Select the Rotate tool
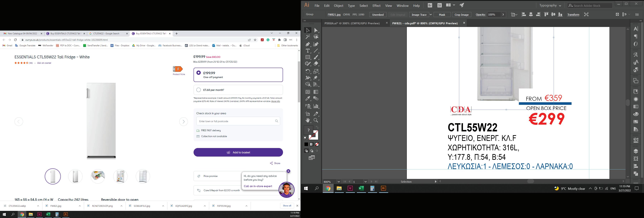The image size is (644, 218). (308, 71)
